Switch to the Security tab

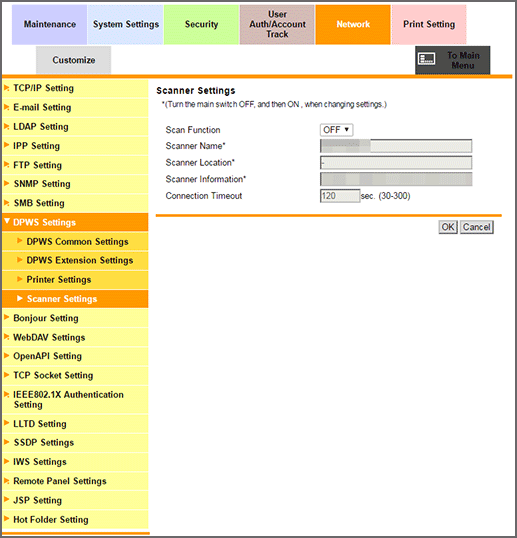pos(201,24)
